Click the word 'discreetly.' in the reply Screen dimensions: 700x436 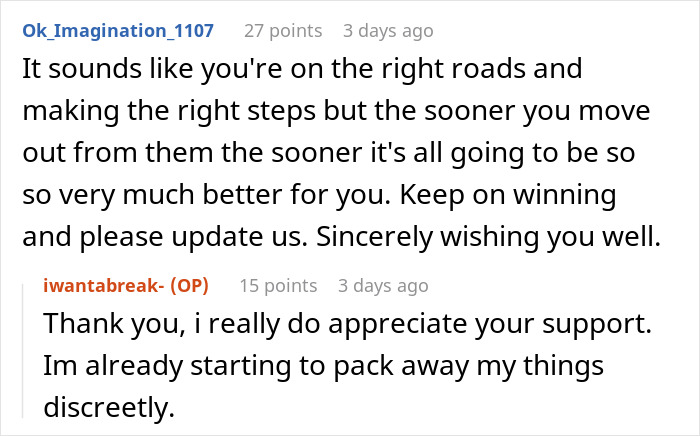coord(109,407)
